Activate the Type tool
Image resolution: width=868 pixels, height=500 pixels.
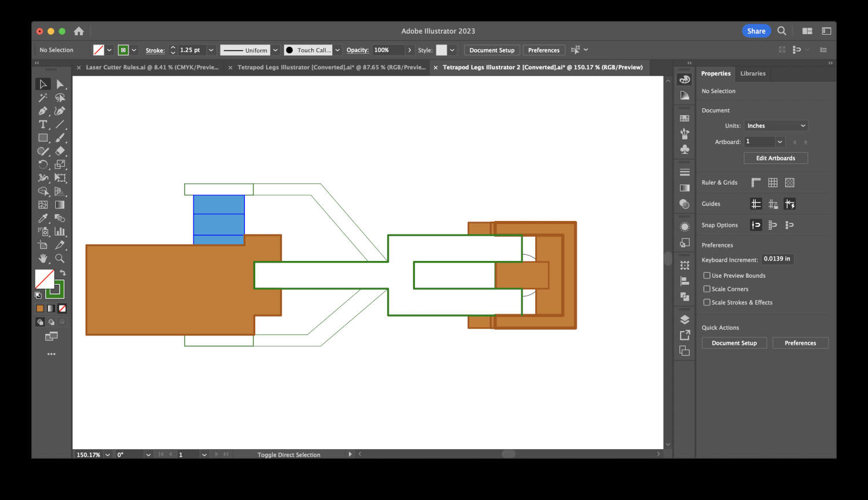coord(42,124)
